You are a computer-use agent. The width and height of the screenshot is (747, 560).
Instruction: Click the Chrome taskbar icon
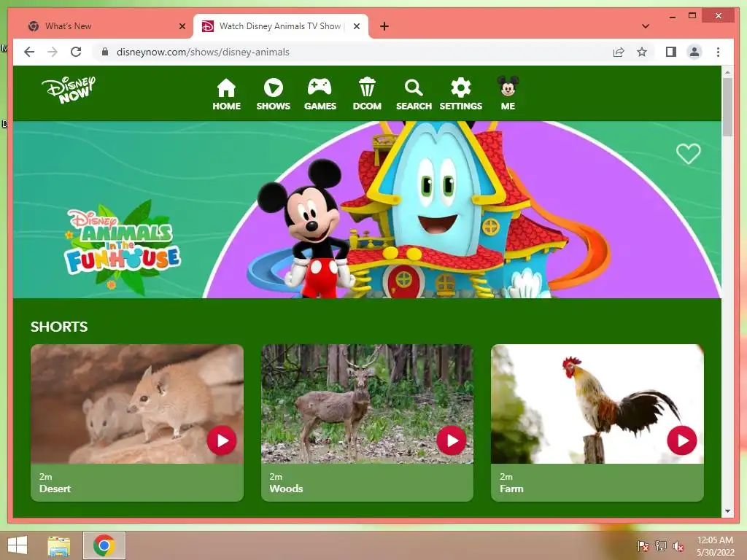[104, 545]
